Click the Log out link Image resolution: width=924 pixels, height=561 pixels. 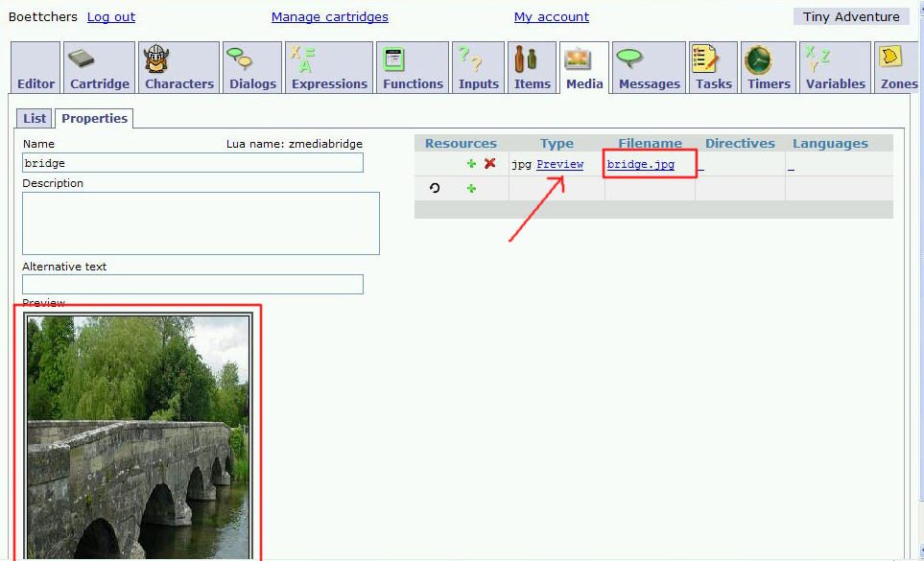(111, 17)
